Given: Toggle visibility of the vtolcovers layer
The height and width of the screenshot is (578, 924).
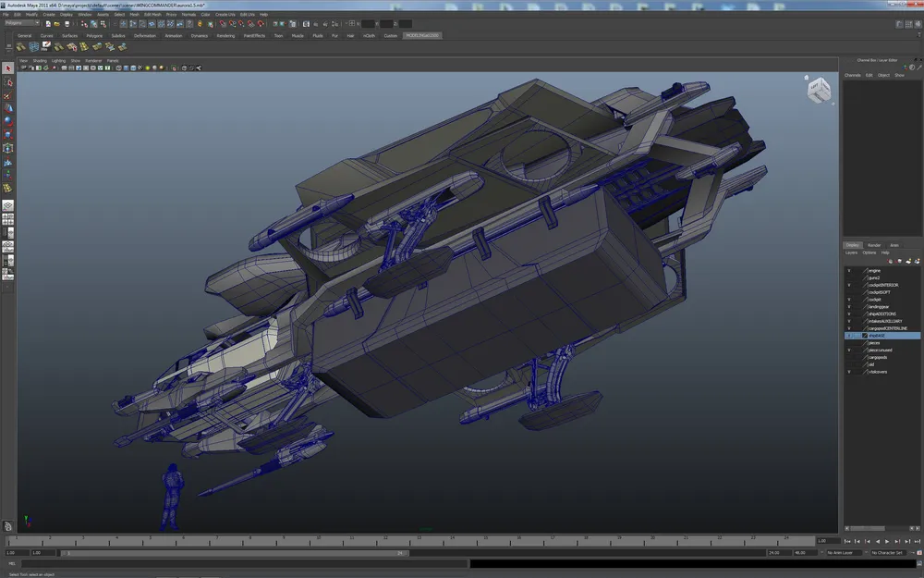Looking at the screenshot, I should point(849,372).
